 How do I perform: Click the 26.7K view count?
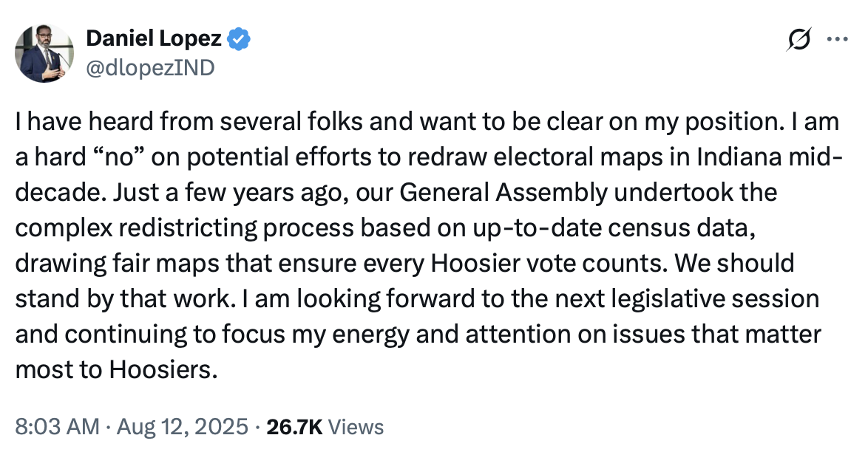coord(293,427)
